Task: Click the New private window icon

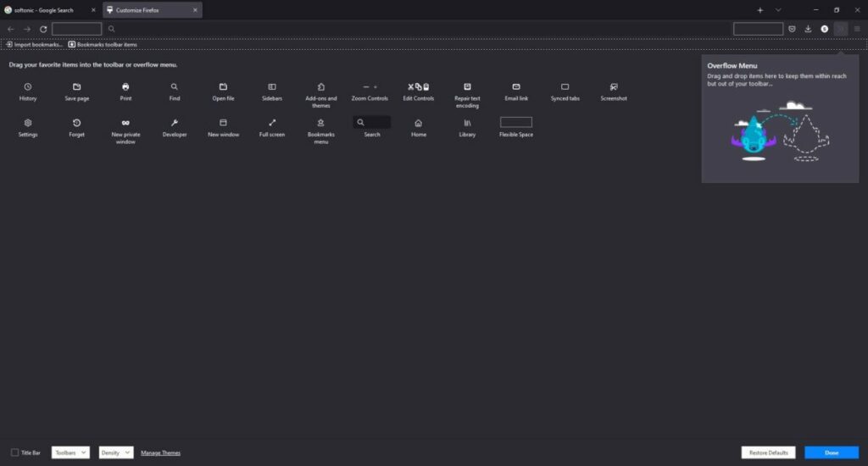Action: [x=125, y=123]
